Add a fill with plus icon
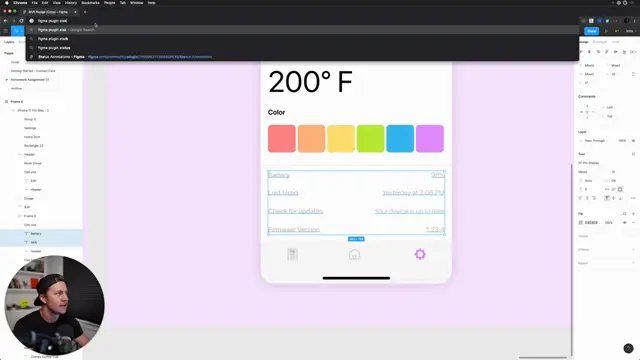Screen dimensions: 640x360 click(x=633, y=214)
